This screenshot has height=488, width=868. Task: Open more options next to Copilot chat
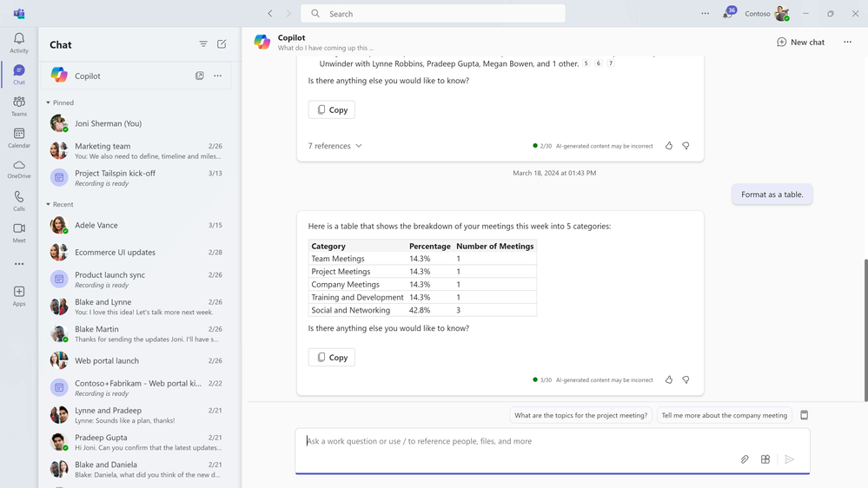pos(217,76)
